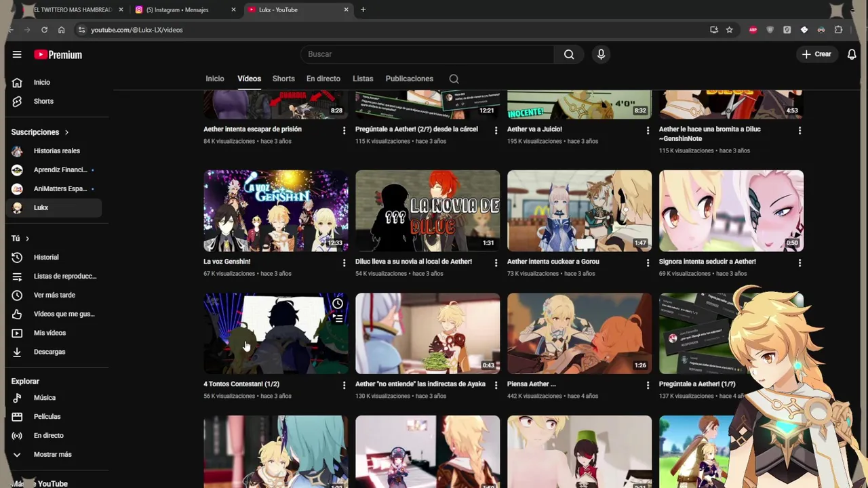The width and height of the screenshot is (868, 488).
Task: Open options menu for Diluc lleva a su novia
Action: click(x=496, y=262)
